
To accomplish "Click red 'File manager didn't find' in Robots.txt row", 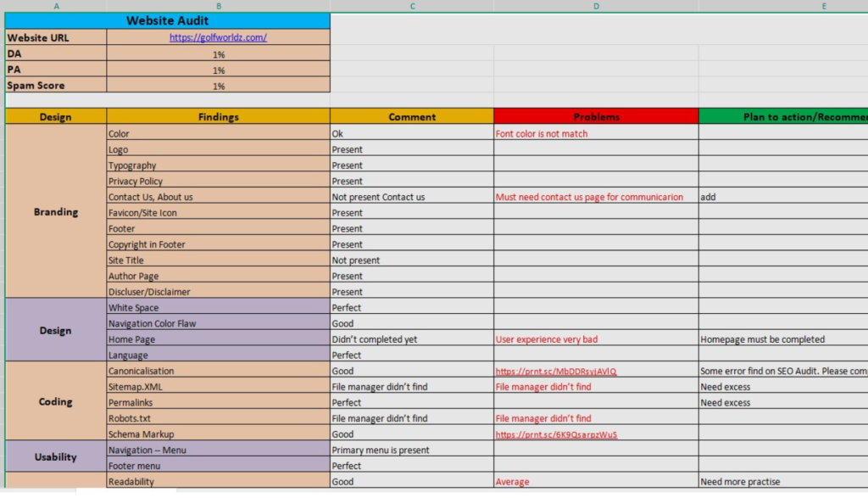I will (x=596, y=418).
